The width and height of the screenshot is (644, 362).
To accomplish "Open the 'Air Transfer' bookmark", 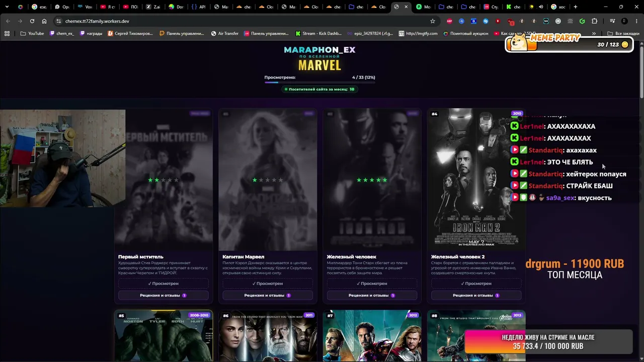I will coord(224,34).
